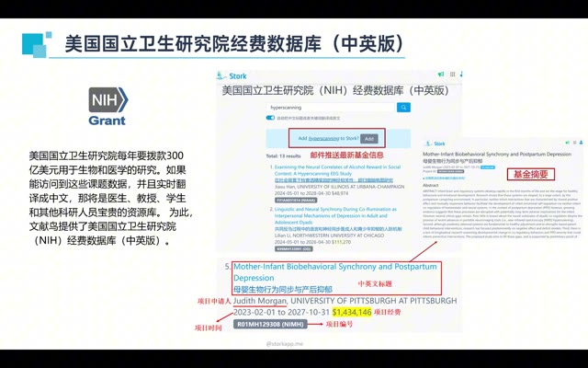588x368 pixels.
Task: Click the Total: 13 results text
Action: (x=284, y=155)
